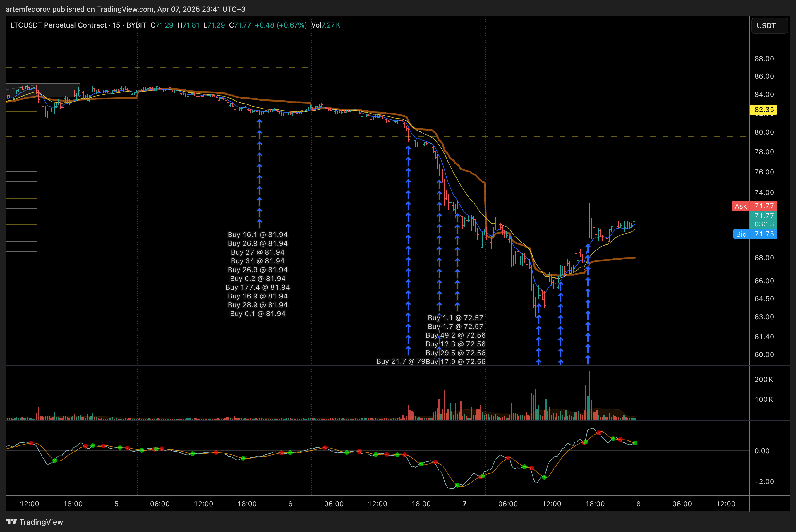
Task: Click the 'Buy 27 @ 81.94' trade label
Action: coord(258,252)
